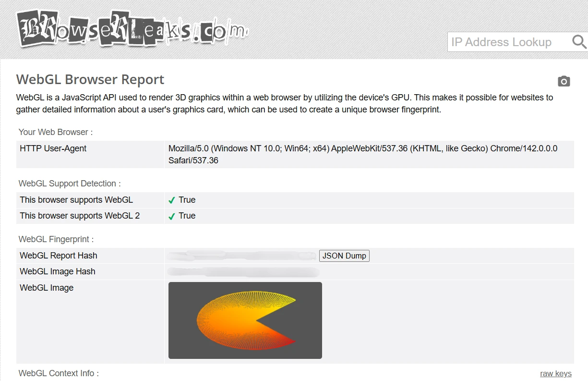Click the green checkmark beside WebGL 2 support

pyautogui.click(x=171, y=215)
